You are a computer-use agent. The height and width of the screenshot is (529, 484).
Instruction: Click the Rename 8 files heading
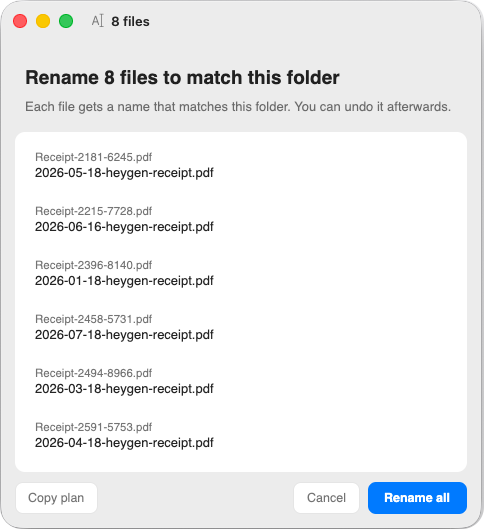(182, 78)
